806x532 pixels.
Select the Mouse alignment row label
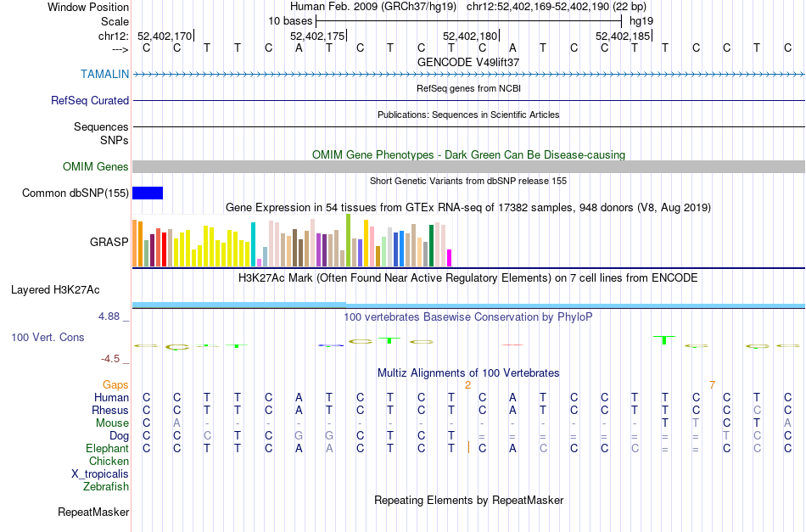point(113,423)
